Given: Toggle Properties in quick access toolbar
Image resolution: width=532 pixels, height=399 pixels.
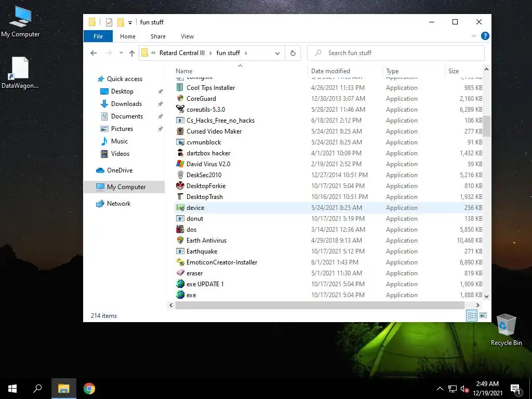Looking at the screenshot, I should click(x=109, y=22).
